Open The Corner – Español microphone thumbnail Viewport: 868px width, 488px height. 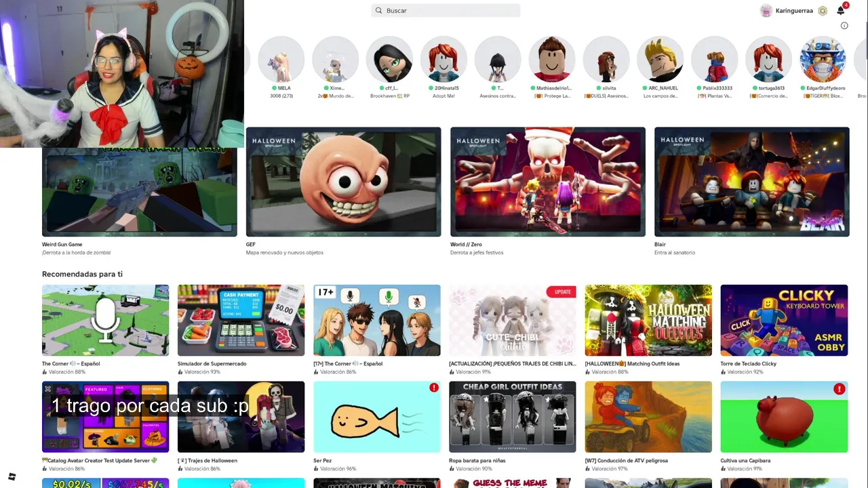tap(105, 320)
